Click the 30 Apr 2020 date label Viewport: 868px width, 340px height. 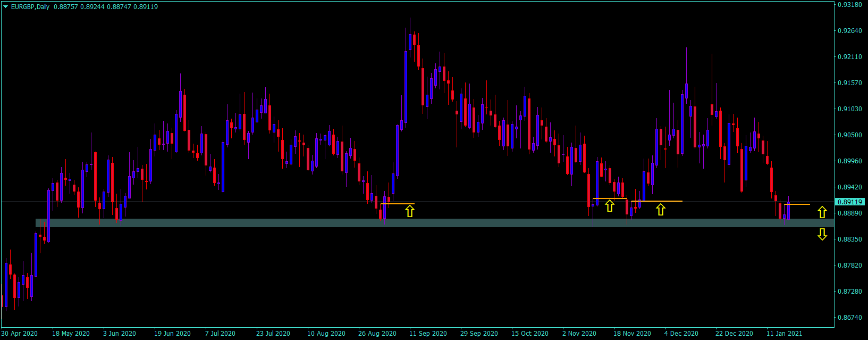20,334
